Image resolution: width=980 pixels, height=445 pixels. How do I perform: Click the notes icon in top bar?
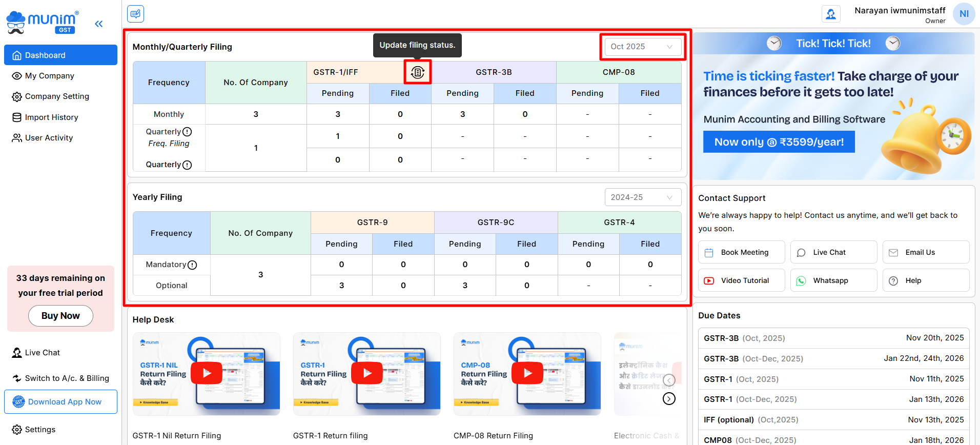click(136, 14)
